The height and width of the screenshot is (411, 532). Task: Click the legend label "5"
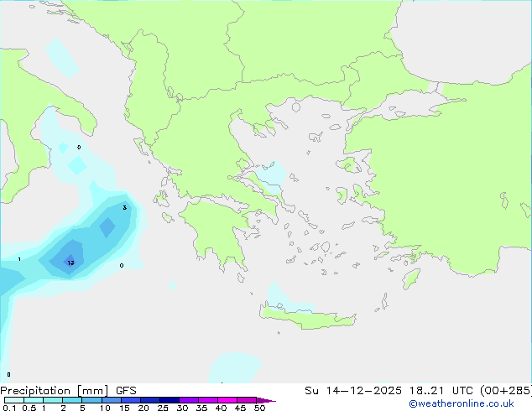coord(82,408)
